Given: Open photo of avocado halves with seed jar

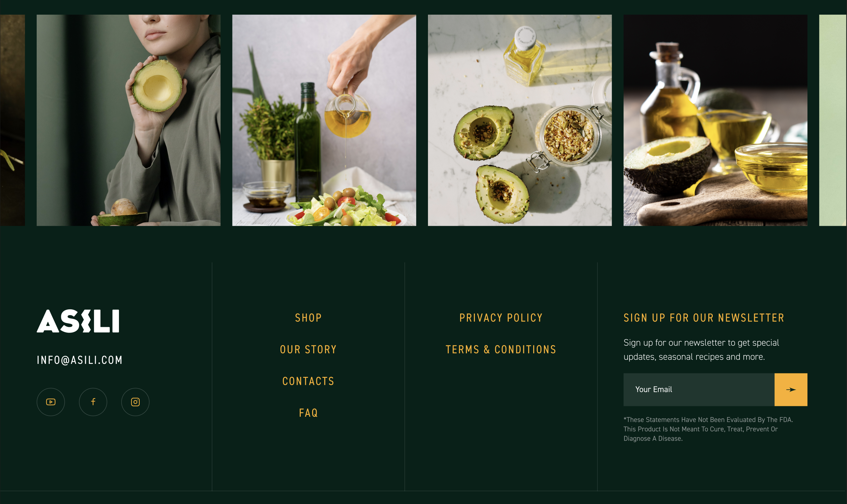Looking at the screenshot, I should coord(520,120).
